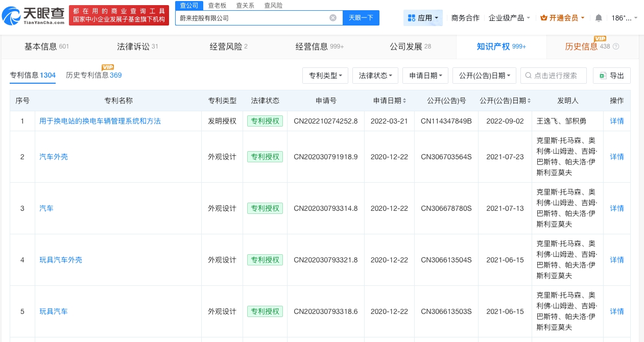Click the help icon next to 历史信息

pos(616,46)
